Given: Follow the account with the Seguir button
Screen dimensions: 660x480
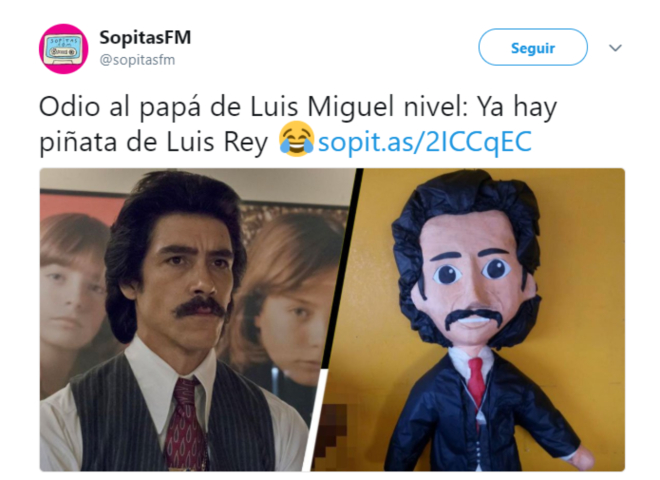Looking at the screenshot, I should pyautogui.click(x=532, y=47).
